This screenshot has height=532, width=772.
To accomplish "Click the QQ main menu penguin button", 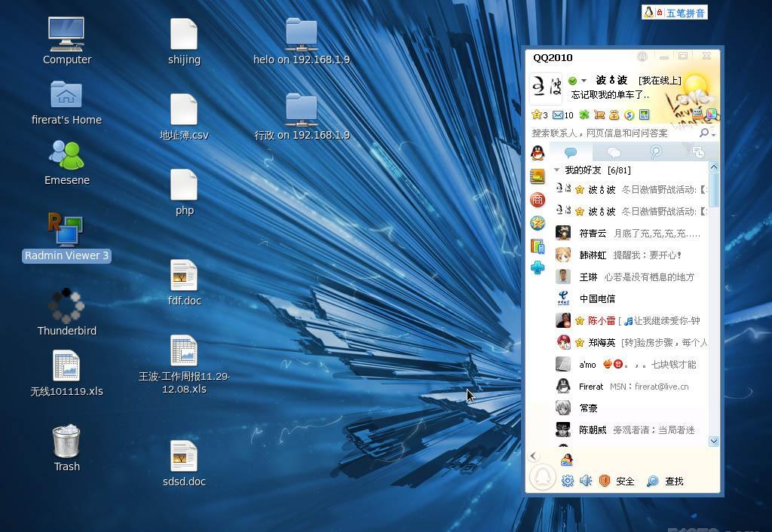I will tap(543, 477).
